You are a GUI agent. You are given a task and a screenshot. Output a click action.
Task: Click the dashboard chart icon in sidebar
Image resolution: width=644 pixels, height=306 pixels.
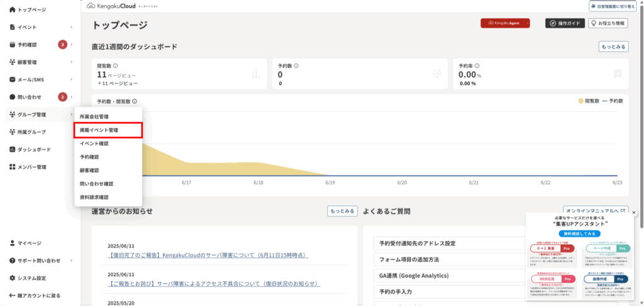[13, 150]
